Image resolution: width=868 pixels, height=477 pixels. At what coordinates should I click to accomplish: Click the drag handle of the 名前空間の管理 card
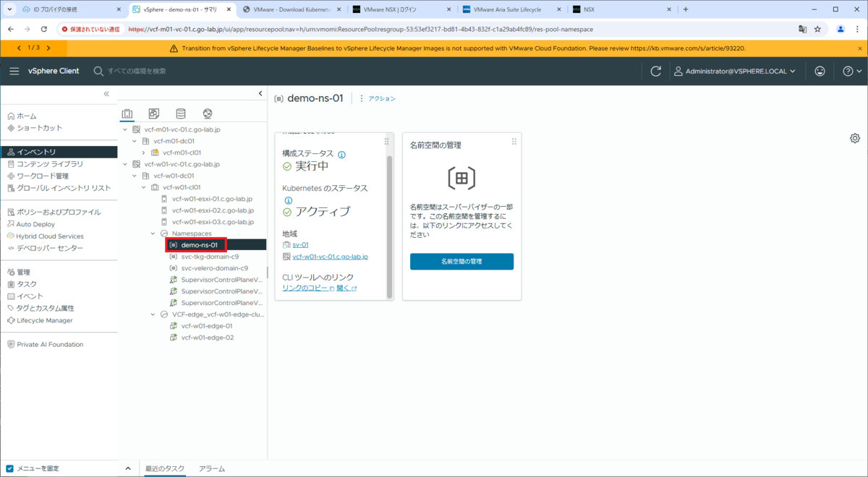tap(514, 142)
